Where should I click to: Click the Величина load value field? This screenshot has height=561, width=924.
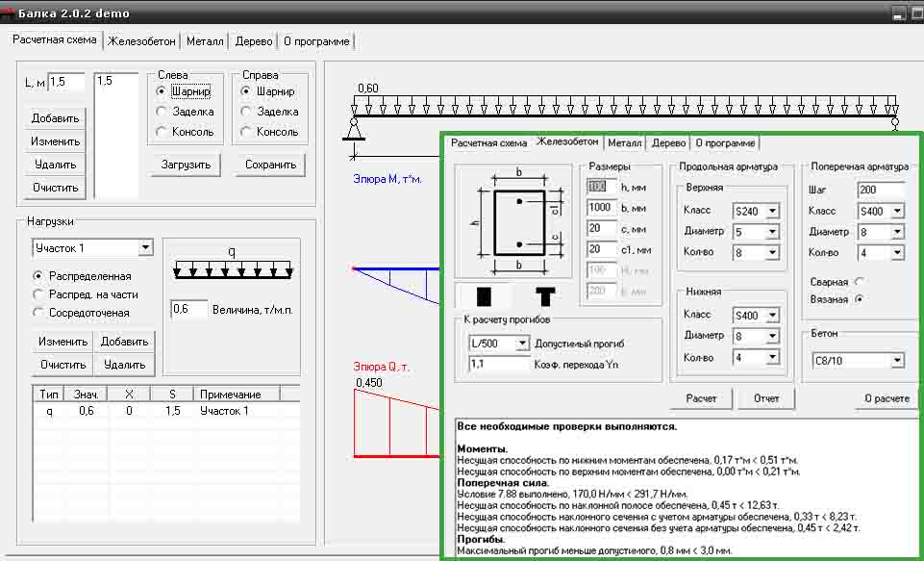click(189, 309)
